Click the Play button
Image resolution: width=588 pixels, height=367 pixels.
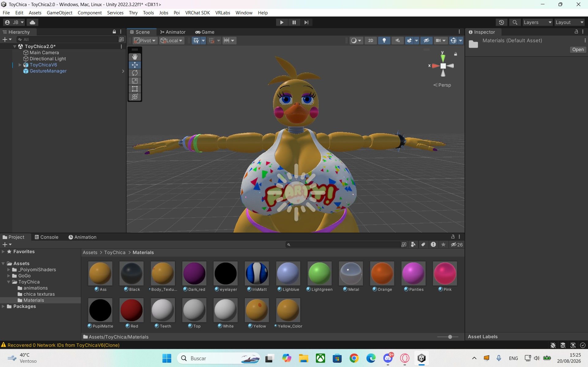[282, 22]
